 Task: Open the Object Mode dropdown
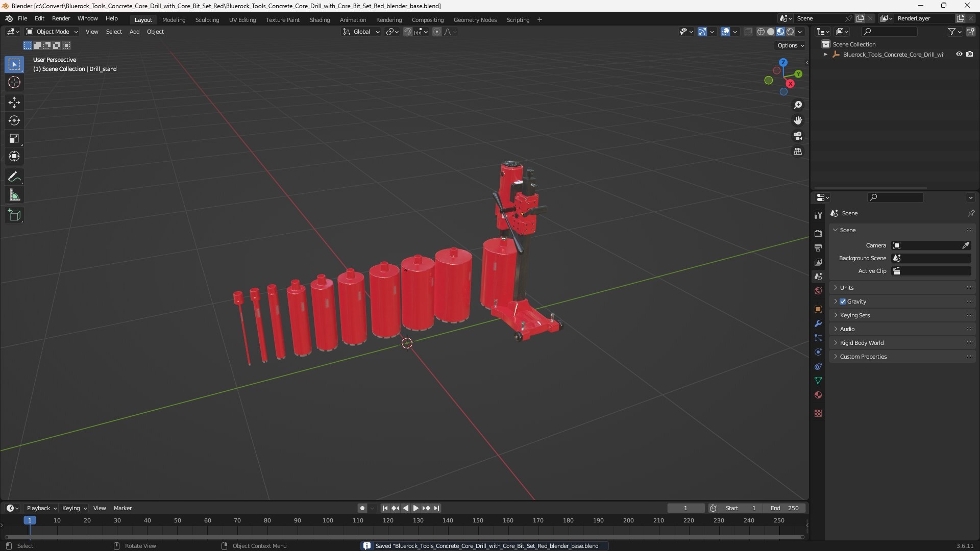click(52, 32)
